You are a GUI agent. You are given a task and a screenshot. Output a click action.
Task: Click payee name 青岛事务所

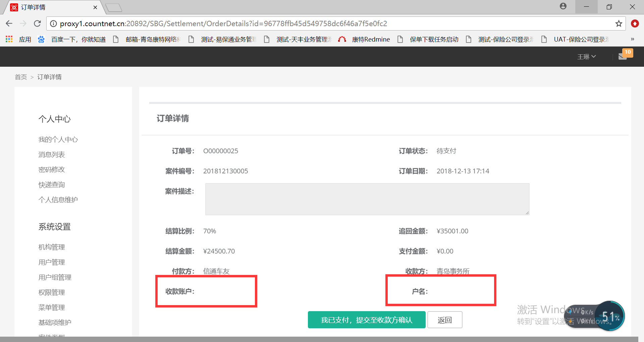coord(453,271)
